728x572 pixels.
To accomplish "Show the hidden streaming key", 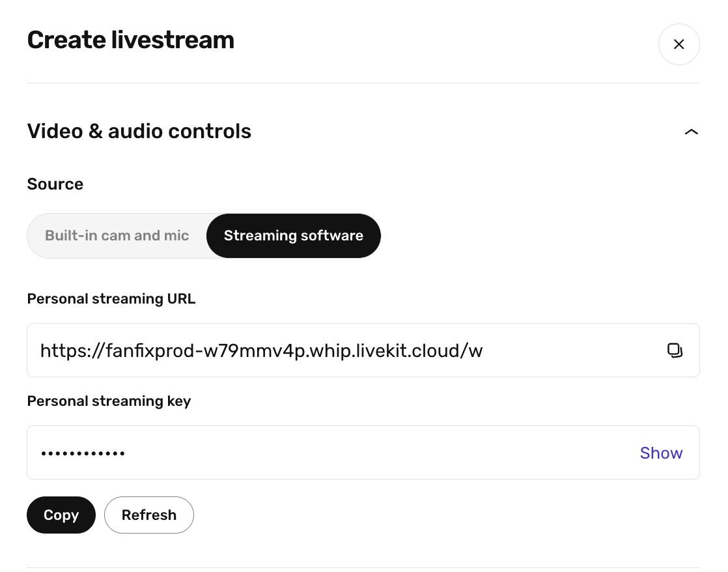I will 661,452.
